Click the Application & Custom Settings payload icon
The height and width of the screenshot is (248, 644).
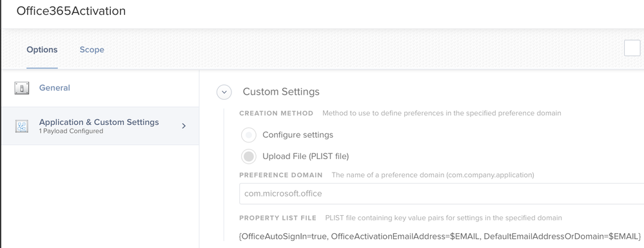22,126
